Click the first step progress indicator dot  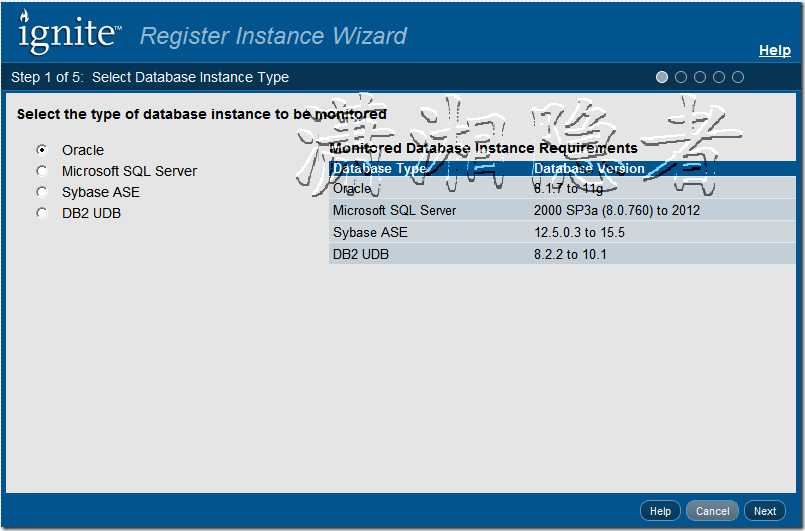pos(662,77)
